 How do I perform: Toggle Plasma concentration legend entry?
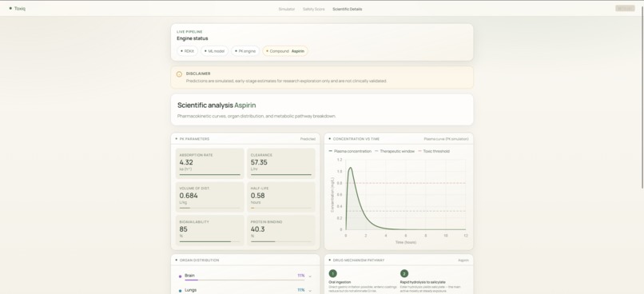point(350,151)
